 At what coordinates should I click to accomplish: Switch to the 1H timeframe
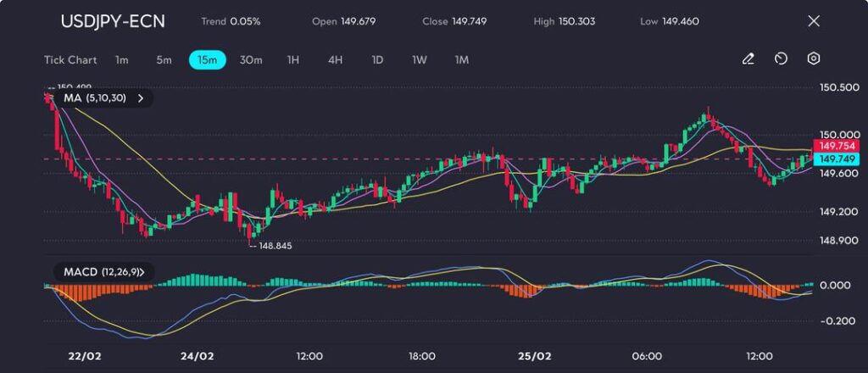click(293, 60)
